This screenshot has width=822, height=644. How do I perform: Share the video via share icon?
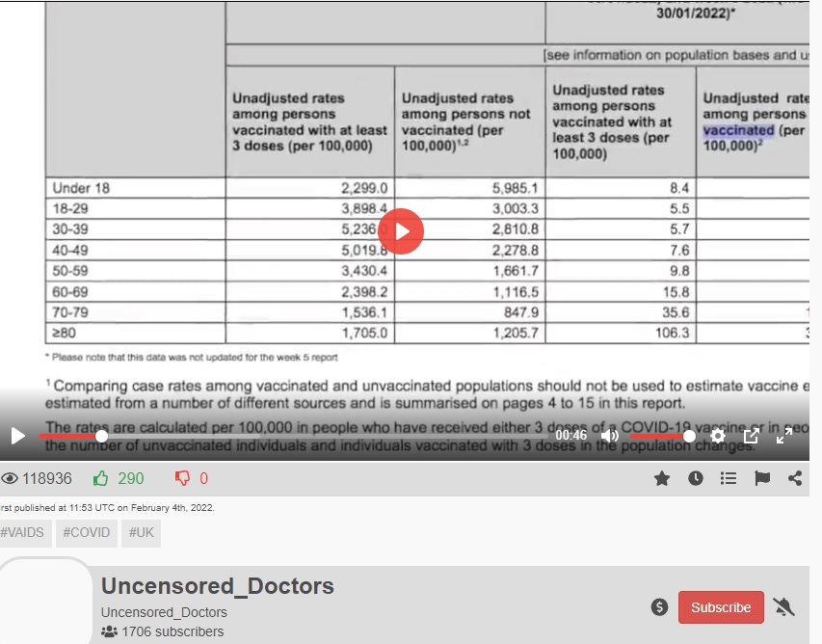coord(795,478)
